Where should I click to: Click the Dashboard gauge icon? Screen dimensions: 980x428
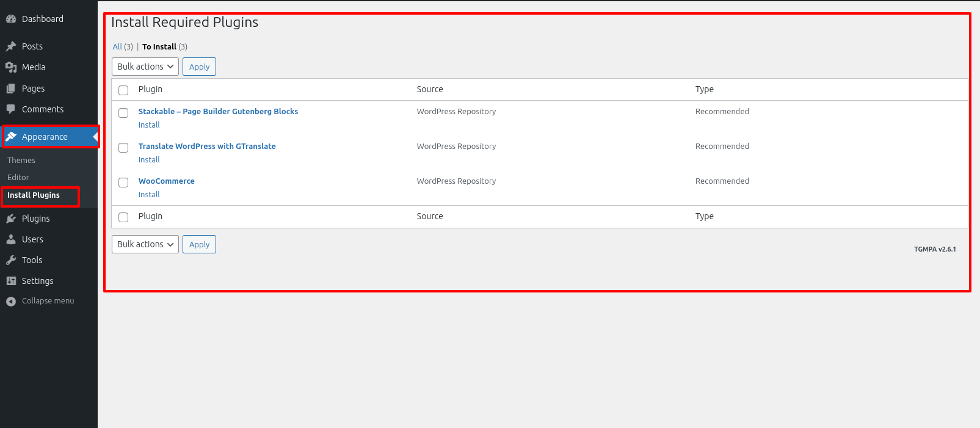click(11, 19)
